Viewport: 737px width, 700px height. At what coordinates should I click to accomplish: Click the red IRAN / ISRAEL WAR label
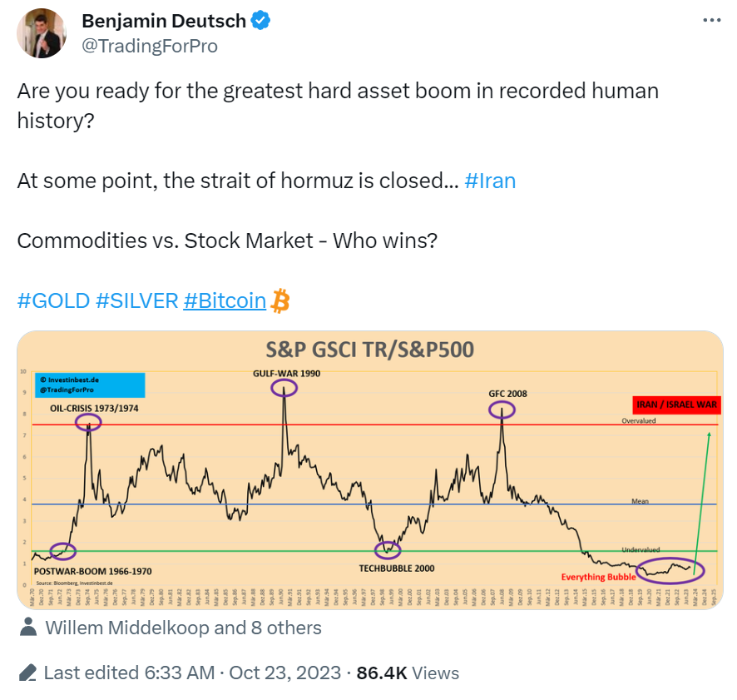[675, 405]
